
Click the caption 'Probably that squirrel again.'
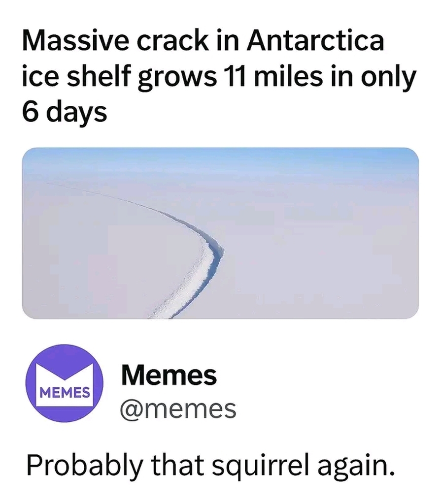pyautogui.click(x=211, y=465)
